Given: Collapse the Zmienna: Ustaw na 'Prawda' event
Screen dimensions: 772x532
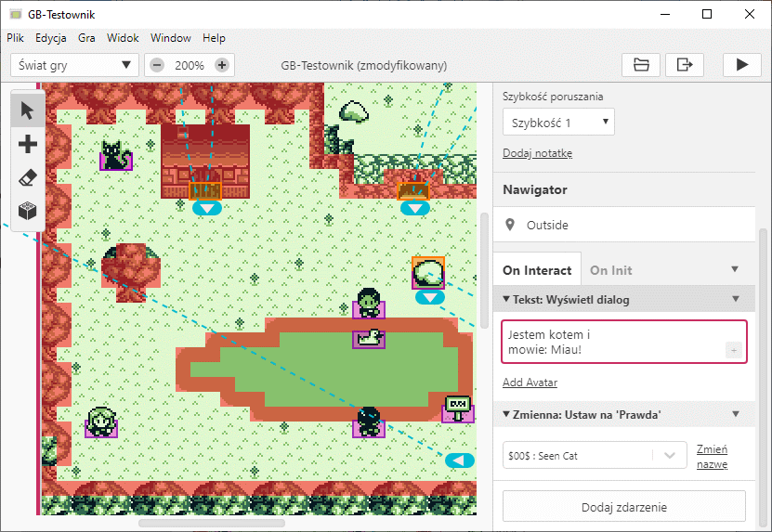Looking at the screenshot, I should tap(506, 414).
